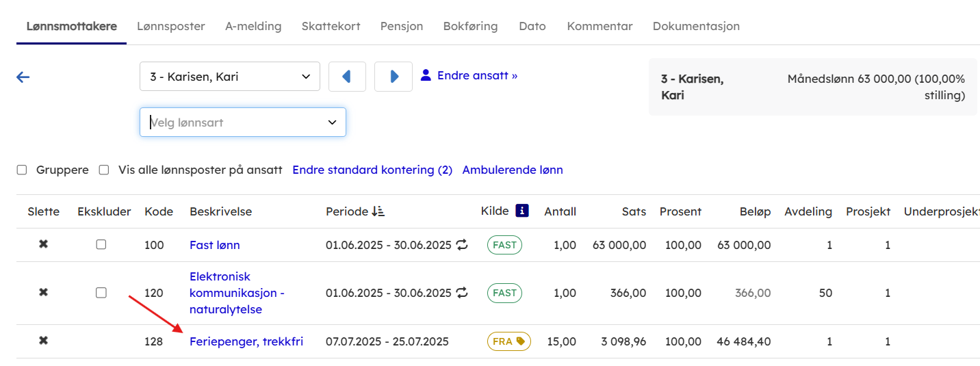Click the back arrow icon
Viewport: 980px width, 366px height.
pos(23,77)
